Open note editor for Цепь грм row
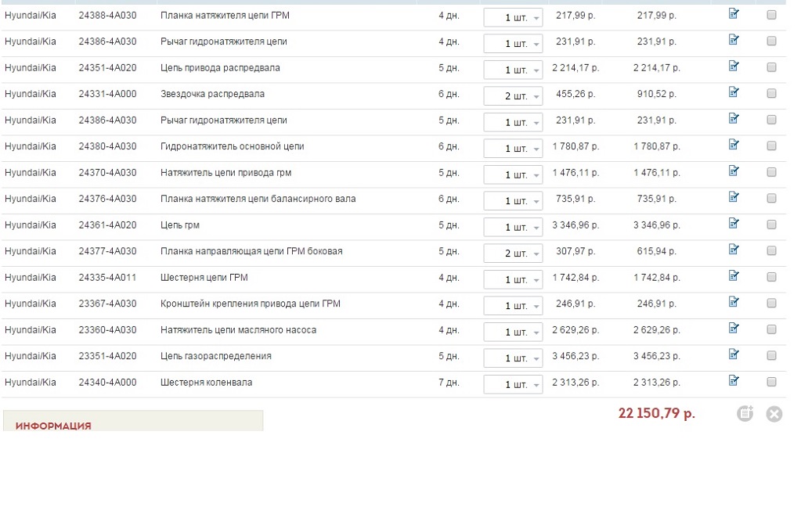Viewport: 801px width, 532px height. click(734, 224)
